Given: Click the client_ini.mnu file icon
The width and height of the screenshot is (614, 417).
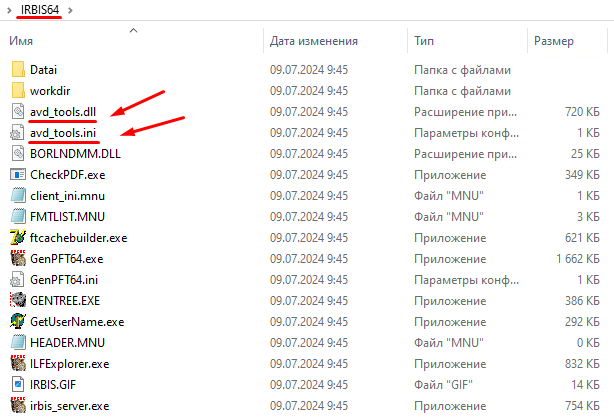Looking at the screenshot, I should pos(18,196).
